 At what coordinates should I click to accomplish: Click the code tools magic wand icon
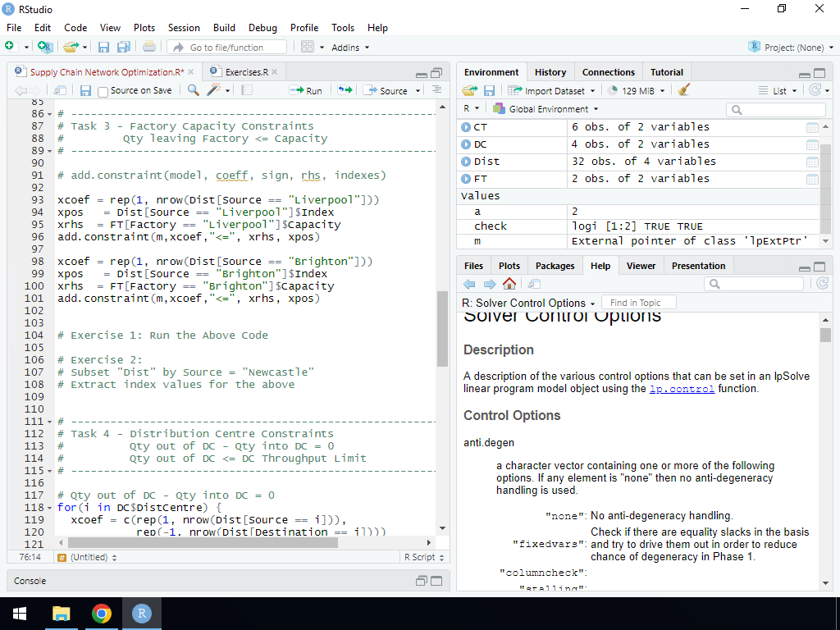click(214, 90)
